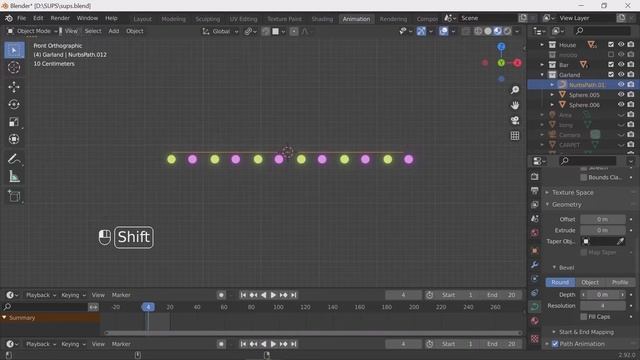Hide House collection in viewport
This screenshot has height=360, width=640.
pyautogui.click(x=621, y=44)
